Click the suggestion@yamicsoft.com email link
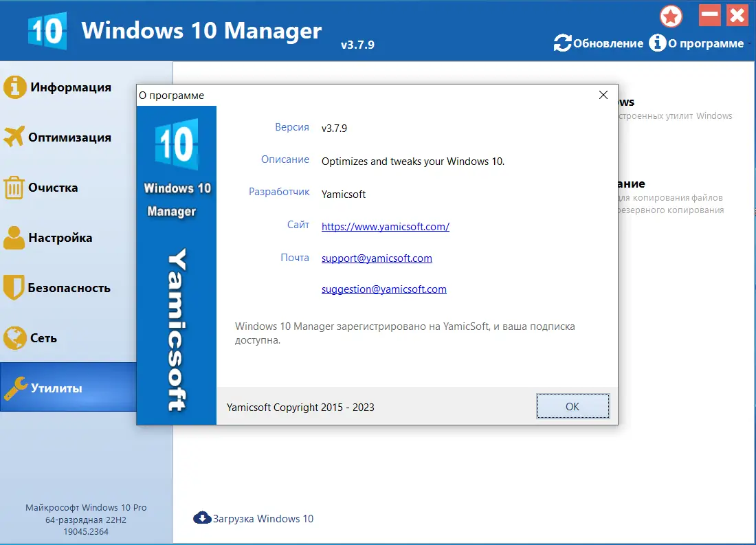Image resolution: width=756 pixels, height=545 pixels. point(383,289)
